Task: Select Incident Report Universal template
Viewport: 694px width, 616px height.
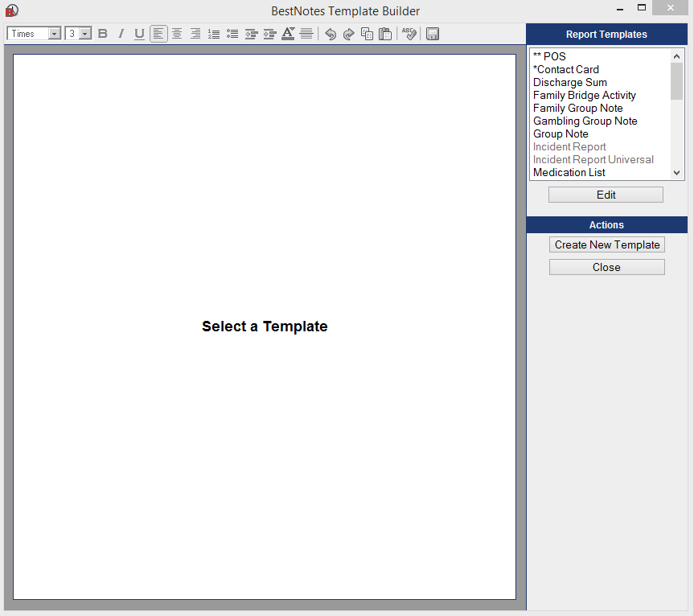Action: pyautogui.click(x=593, y=159)
